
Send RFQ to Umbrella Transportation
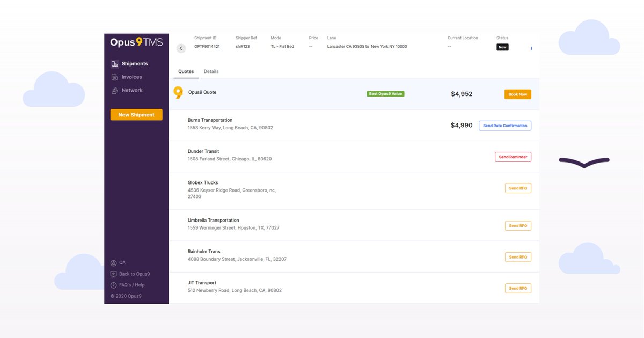tap(518, 226)
